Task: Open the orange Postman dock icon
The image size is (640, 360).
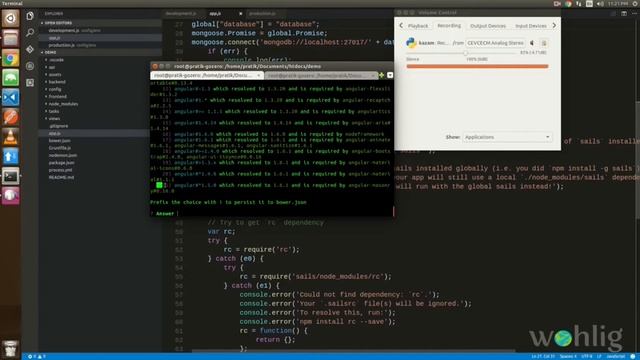Action: tap(10, 117)
